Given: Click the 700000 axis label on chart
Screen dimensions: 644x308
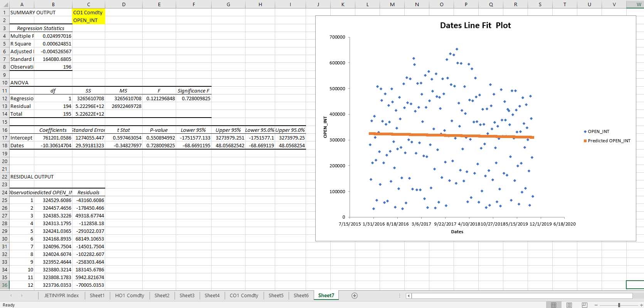Looking at the screenshot, I should pos(337,37).
